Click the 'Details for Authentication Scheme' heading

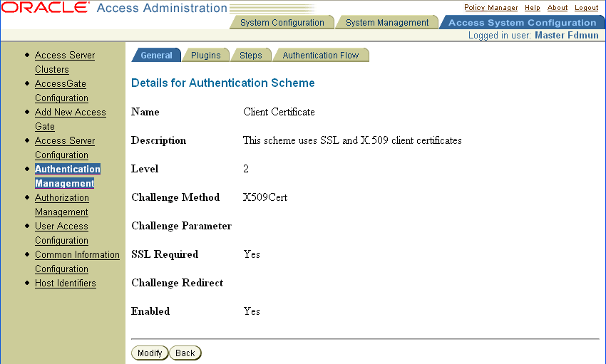(x=223, y=83)
